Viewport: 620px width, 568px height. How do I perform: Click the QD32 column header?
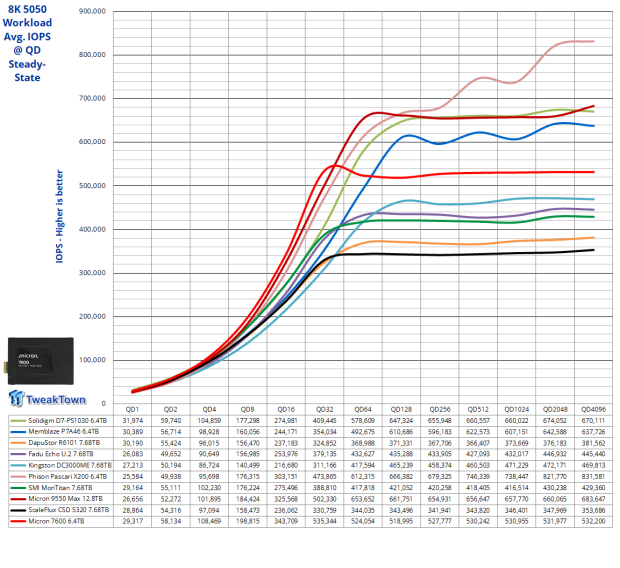click(324, 409)
